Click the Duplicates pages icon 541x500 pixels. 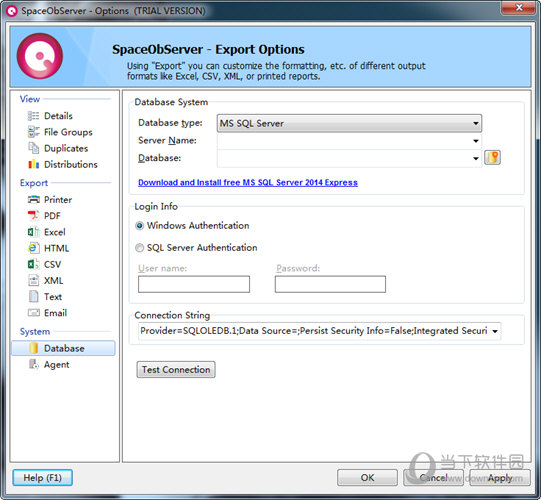click(33, 148)
